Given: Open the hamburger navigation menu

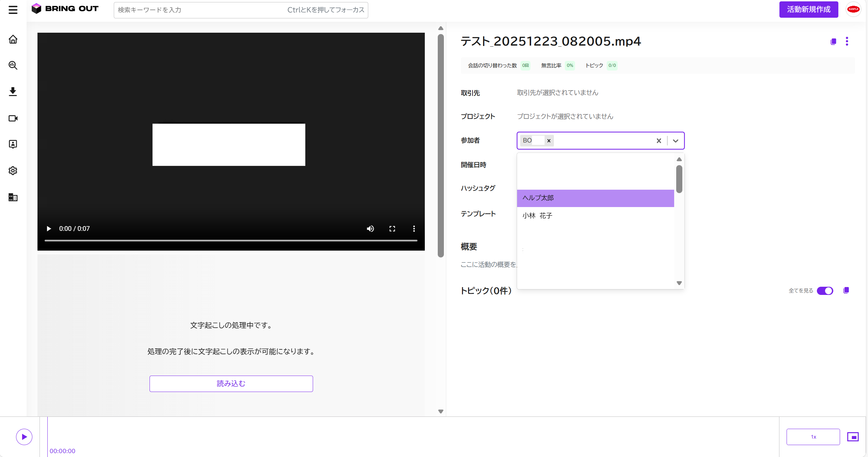Looking at the screenshot, I should [x=13, y=10].
